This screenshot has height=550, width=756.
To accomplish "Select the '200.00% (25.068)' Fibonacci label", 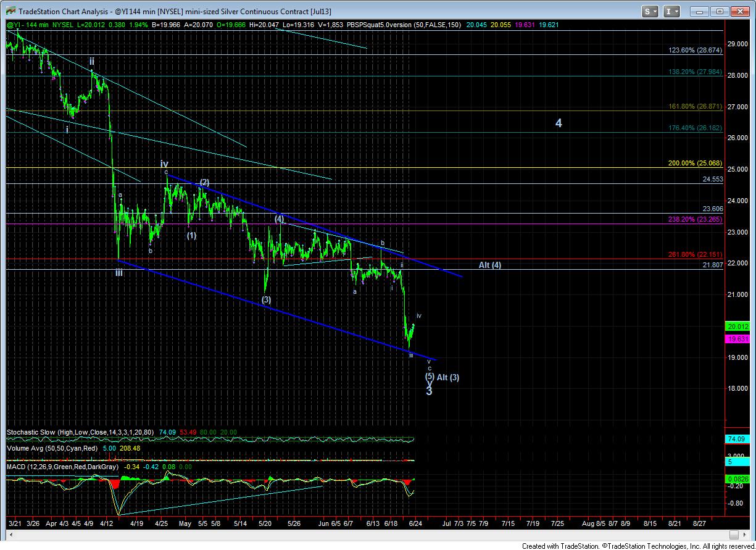I will (x=695, y=163).
